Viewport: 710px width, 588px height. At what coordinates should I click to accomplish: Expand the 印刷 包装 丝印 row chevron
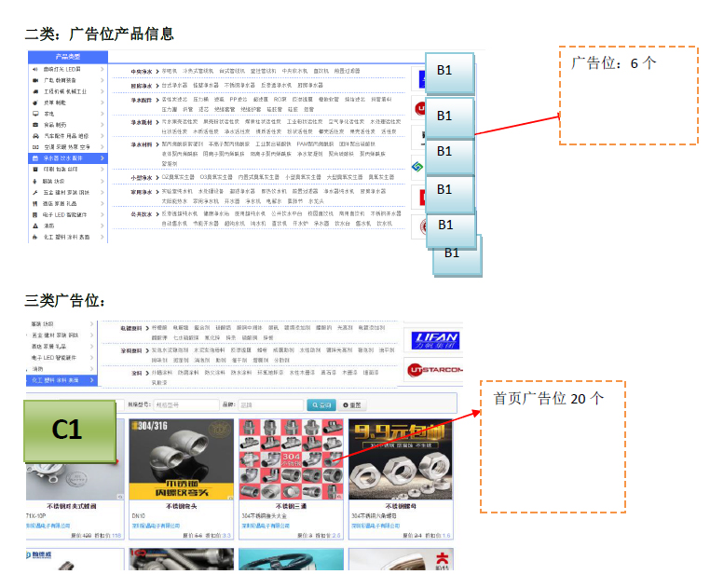102,169
